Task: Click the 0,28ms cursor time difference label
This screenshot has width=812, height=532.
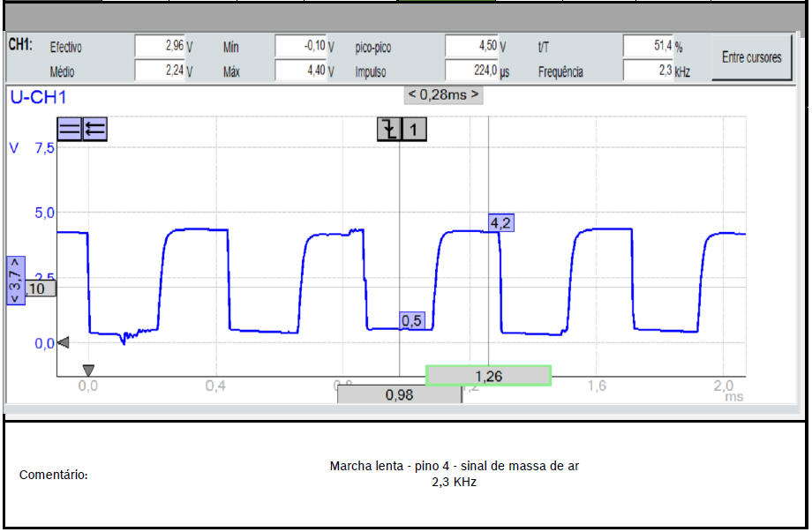Action: (443, 94)
